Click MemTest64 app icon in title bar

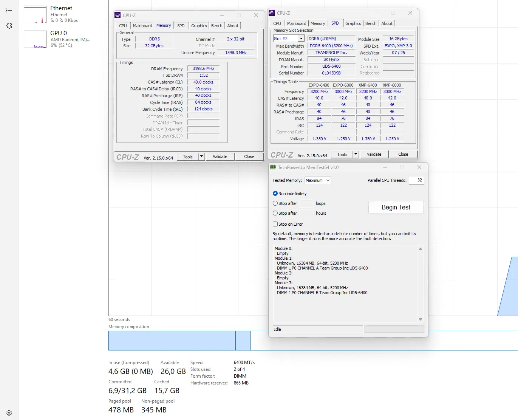pos(273,167)
